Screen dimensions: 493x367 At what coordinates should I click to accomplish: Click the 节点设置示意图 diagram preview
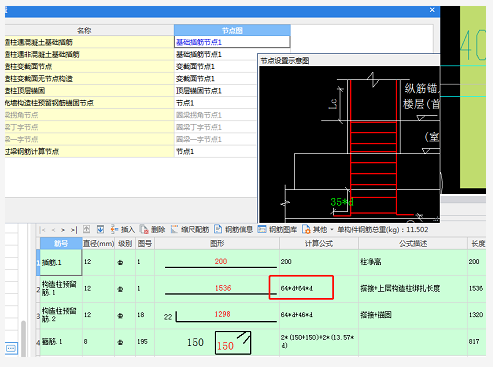coord(350,144)
